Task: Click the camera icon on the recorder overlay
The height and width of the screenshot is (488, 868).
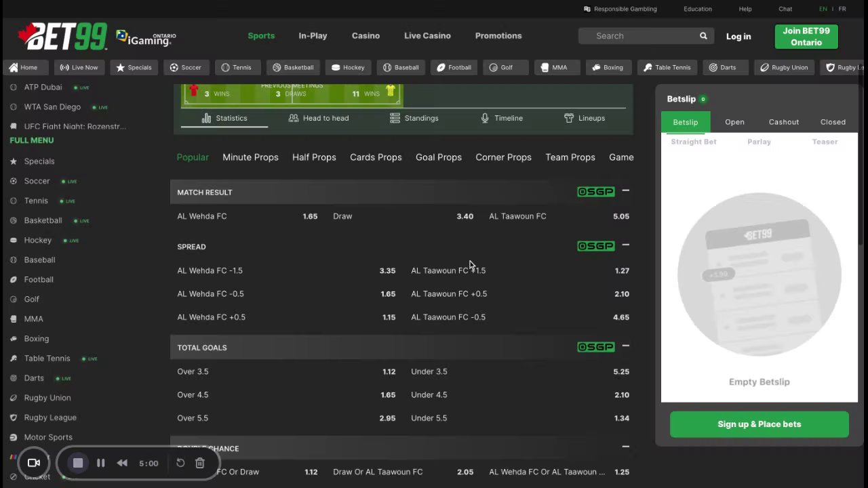Action: [x=33, y=463]
